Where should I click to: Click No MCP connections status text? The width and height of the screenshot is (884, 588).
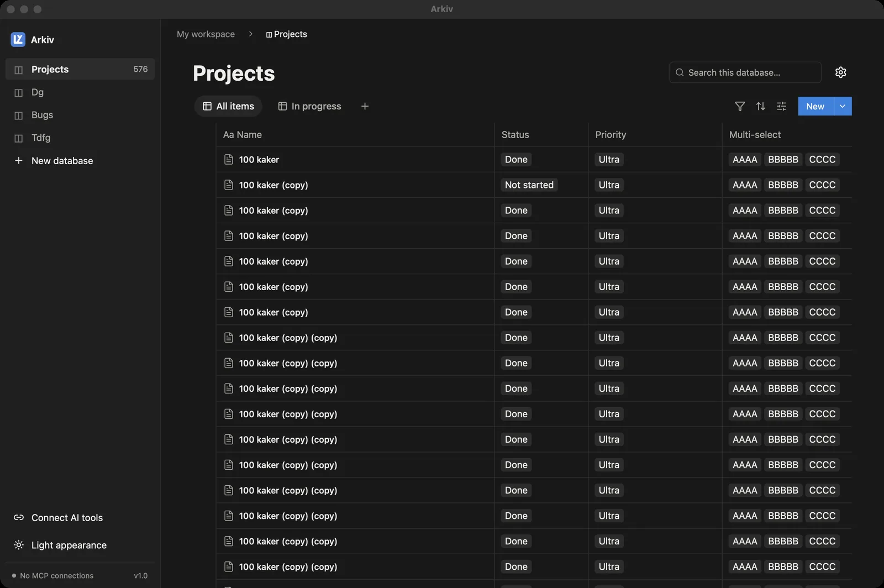56,575
